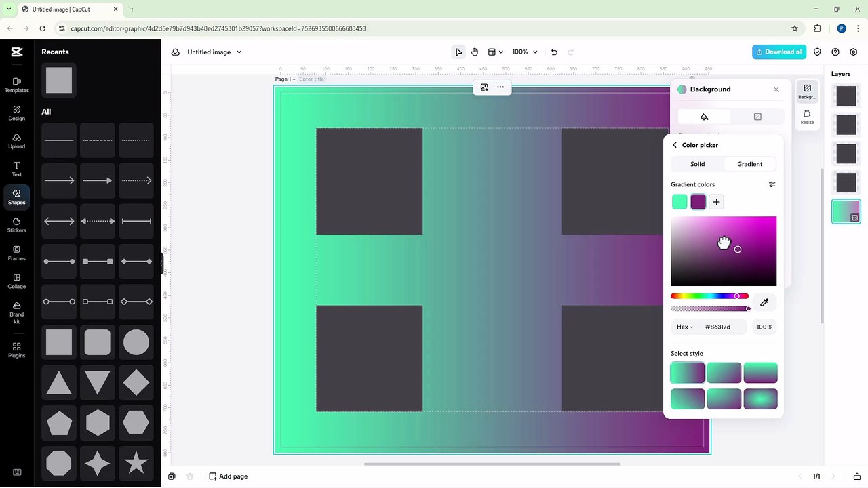Open the Collage sidebar panel
868x488 pixels.
[16, 281]
